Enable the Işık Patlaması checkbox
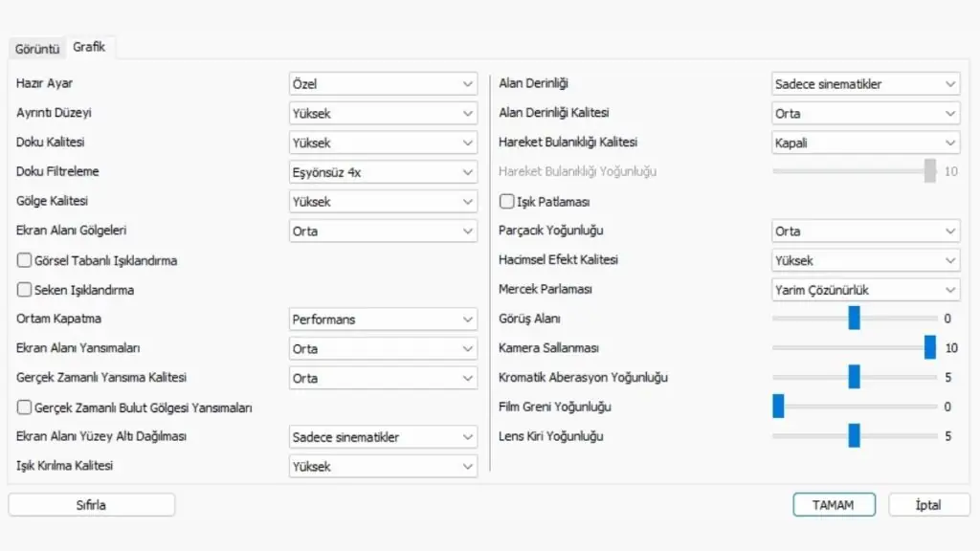980x551 pixels. pyautogui.click(x=507, y=201)
